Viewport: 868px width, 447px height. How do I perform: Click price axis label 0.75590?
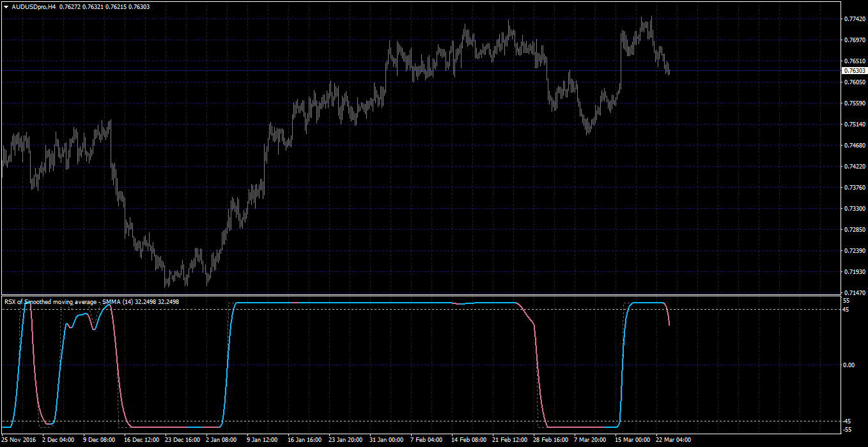pos(855,103)
